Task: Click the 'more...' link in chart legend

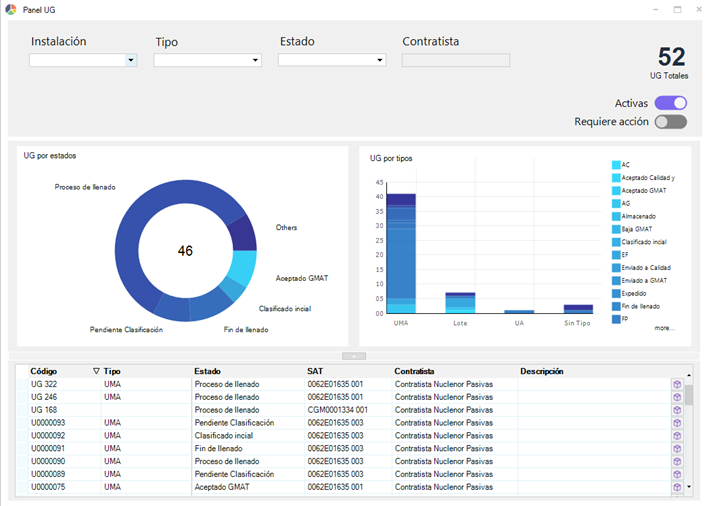Action: click(x=664, y=327)
